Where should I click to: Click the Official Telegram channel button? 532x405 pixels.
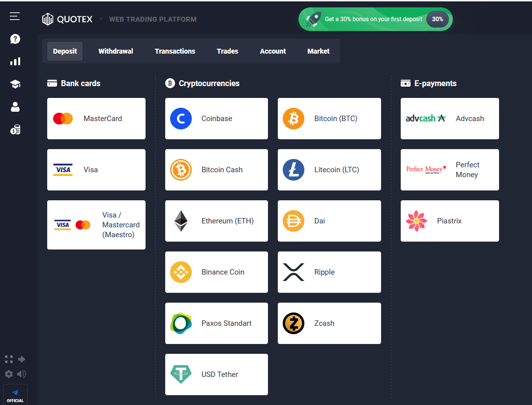coord(15,395)
